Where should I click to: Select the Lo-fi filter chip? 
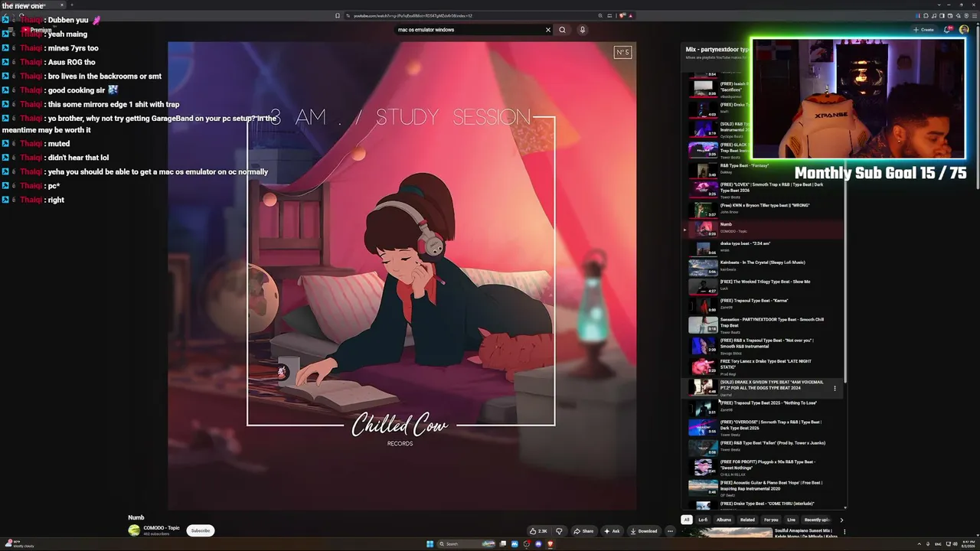click(703, 520)
